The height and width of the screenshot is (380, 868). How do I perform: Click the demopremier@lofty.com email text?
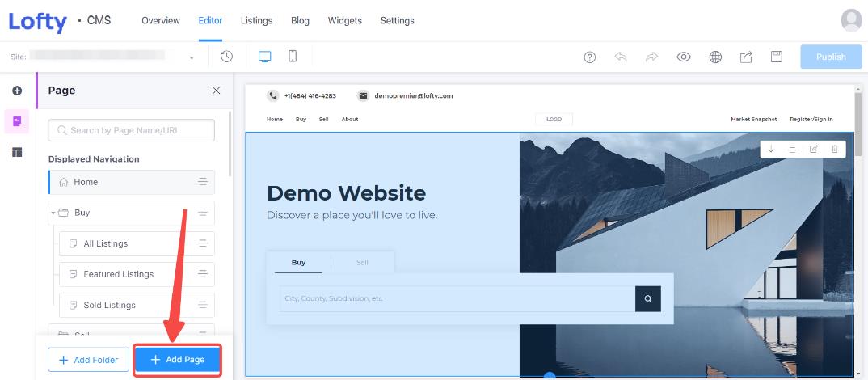point(414,96)
